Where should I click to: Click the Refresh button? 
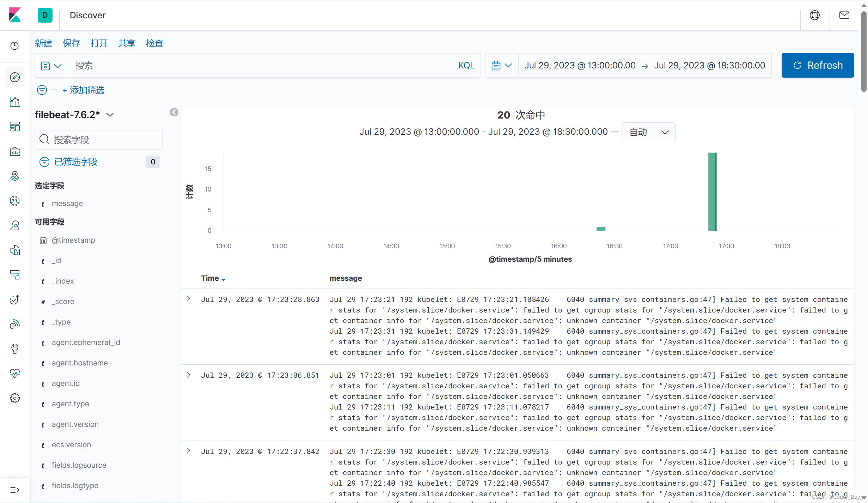click(x=818, y=66)
